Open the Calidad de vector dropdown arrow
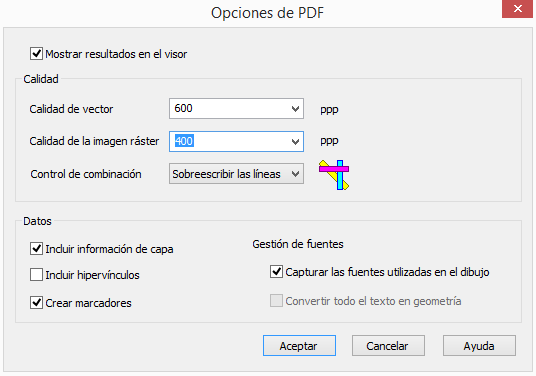Screen dimensions: 536x376 coord(295,109)
